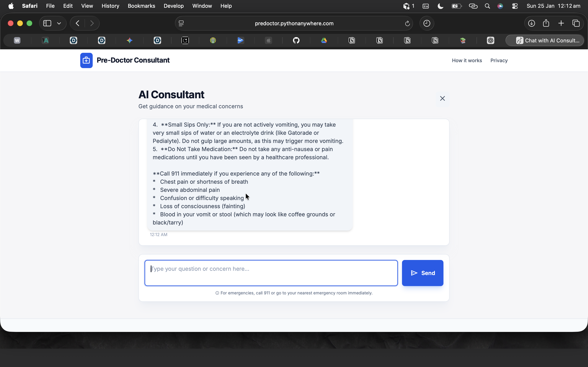Open Control Center in the menu bar
The width and height of the screenshot is (588, 367).
(515, 6)
